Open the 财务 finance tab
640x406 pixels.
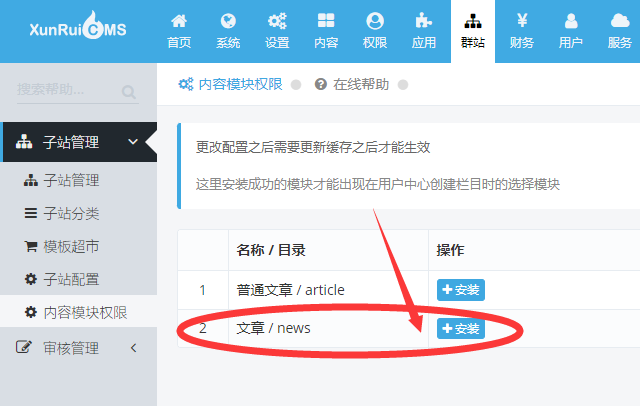[522, 31]
